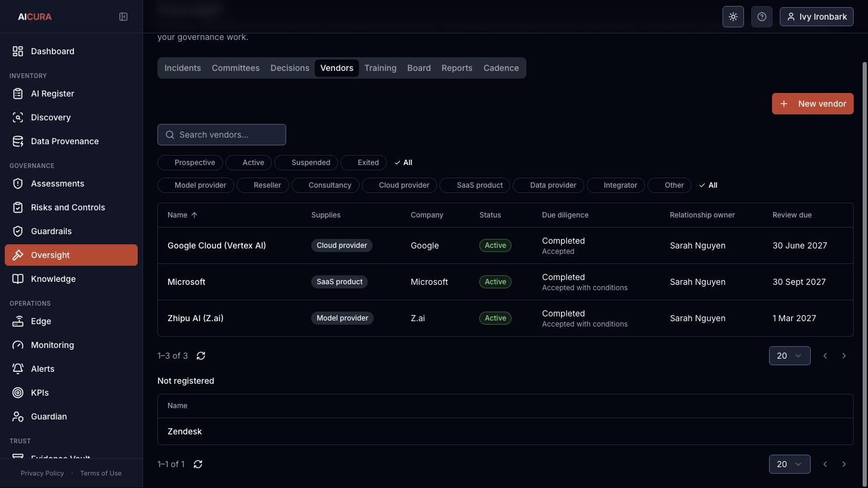
Task: Click the Guardian person icon
Action: (18, 416)
